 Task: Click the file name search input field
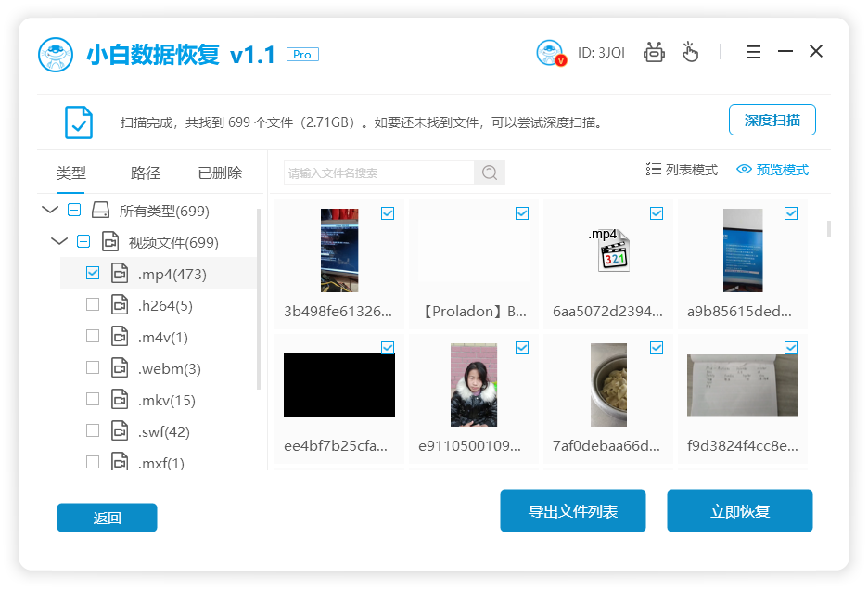click(x=379, y=173)
